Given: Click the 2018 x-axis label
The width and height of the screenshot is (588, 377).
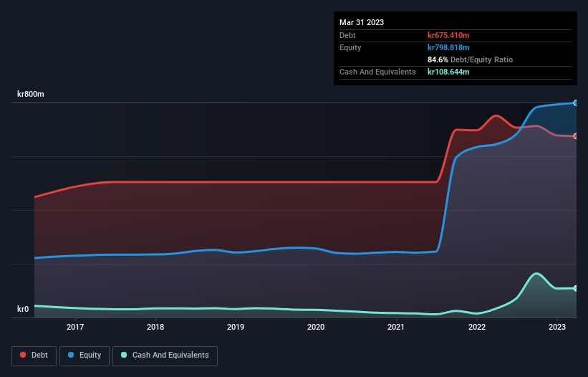Looking at the screenshot, I should pyautogui.click(x=155, y=327).
